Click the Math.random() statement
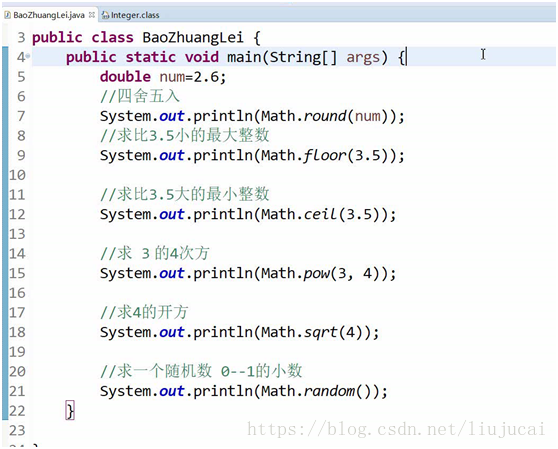The width and height of the screenshot is (558, 449). coord(244,391)
